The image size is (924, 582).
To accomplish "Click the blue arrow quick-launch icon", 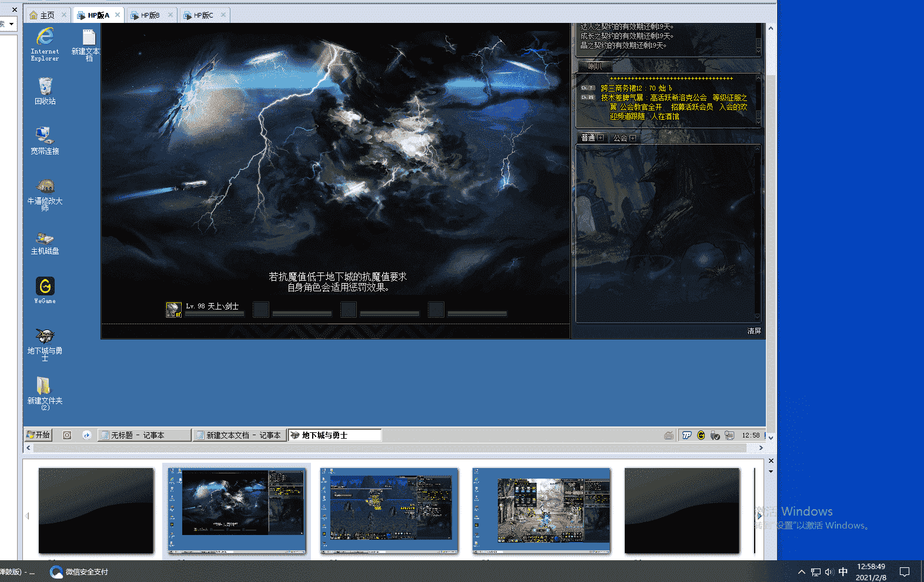I will pyautogui.click(x=87, y=435).
